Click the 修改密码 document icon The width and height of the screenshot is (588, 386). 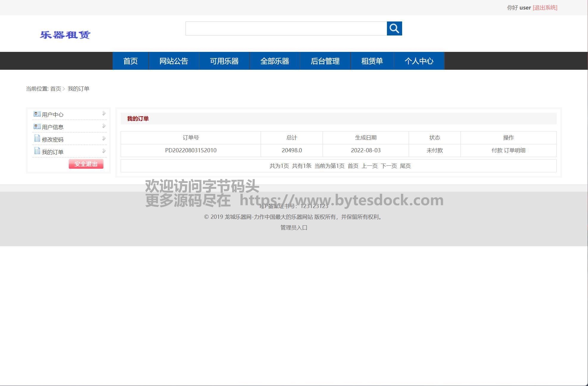(x=37, y=139)
